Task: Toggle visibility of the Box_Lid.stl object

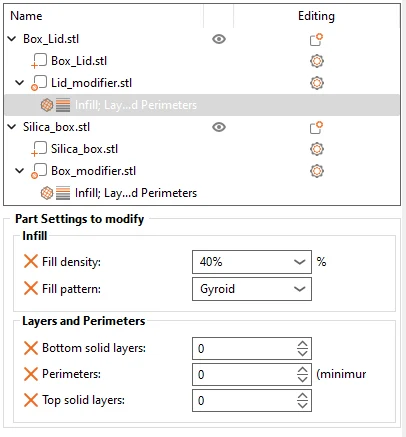Action: click(x=219, y=39)
